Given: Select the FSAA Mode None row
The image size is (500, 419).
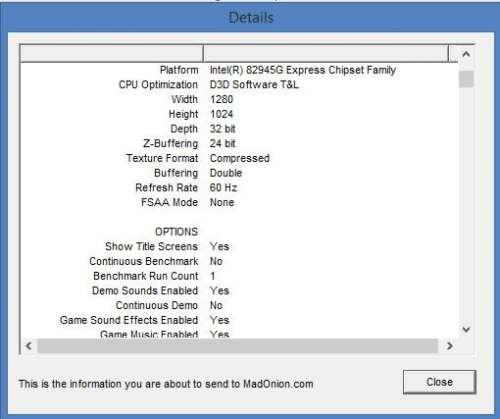Looking at the screenshot, I should tap(239, 202).
